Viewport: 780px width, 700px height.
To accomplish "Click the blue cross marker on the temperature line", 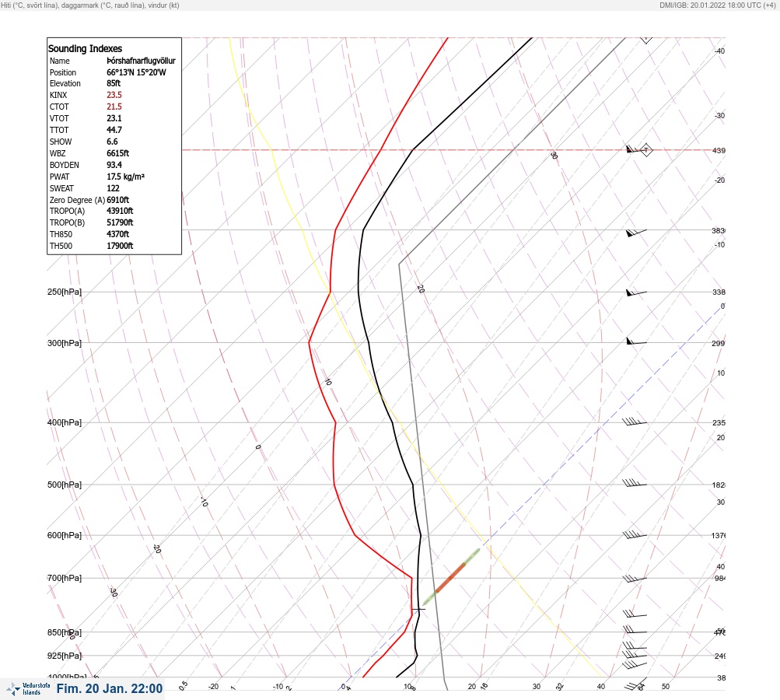I will tap(418, 609).
